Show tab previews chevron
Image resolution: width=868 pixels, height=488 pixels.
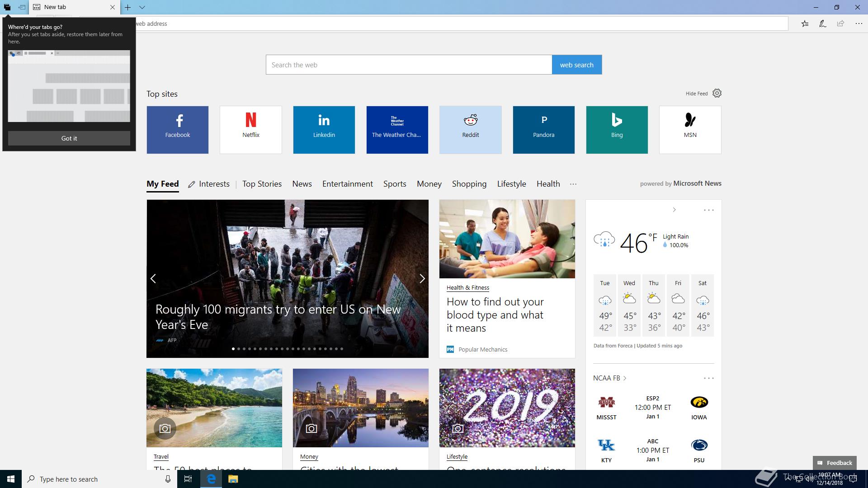tap(142, 7)
